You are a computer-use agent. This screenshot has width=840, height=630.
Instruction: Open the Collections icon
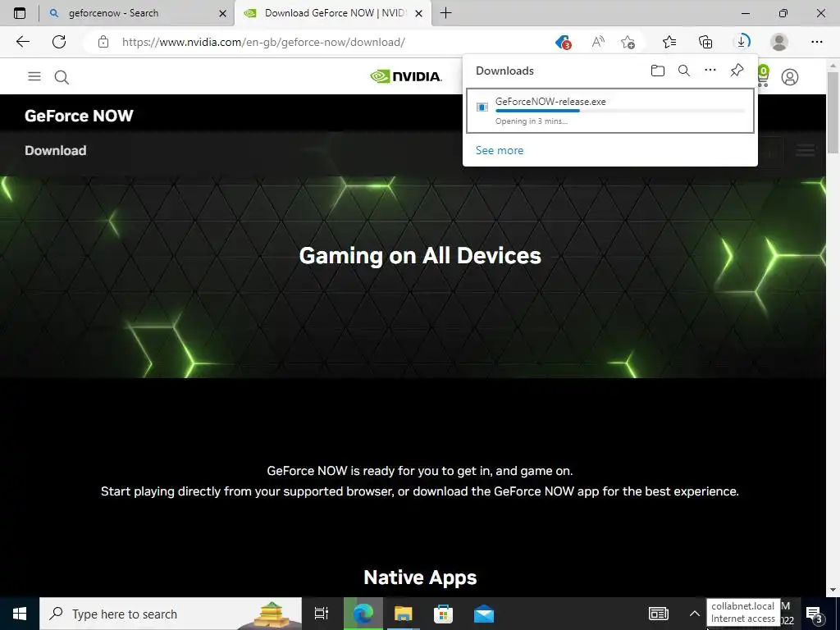pos(705,42)
